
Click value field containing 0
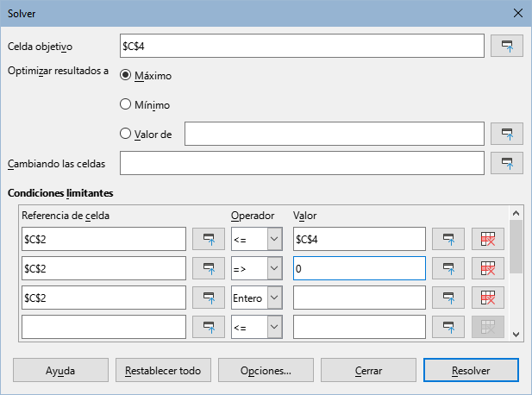[360, 268]
